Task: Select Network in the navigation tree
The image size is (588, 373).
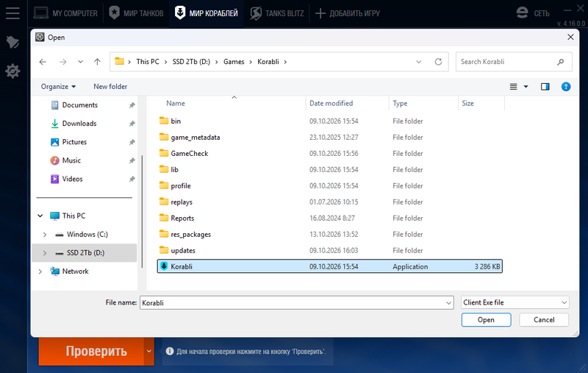Action: pos(75,271)
